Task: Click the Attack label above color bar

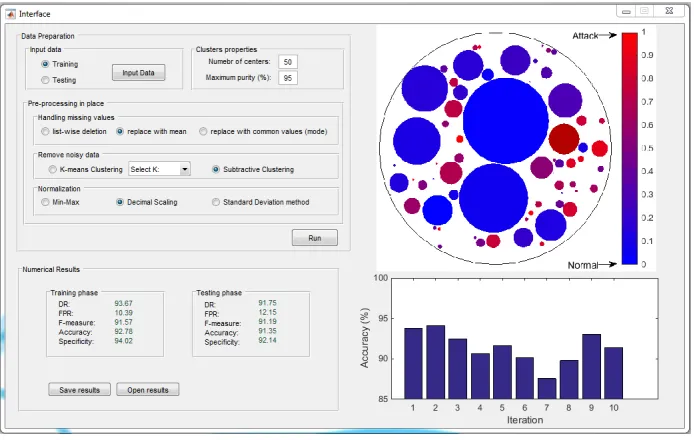Action: (585, 35)
